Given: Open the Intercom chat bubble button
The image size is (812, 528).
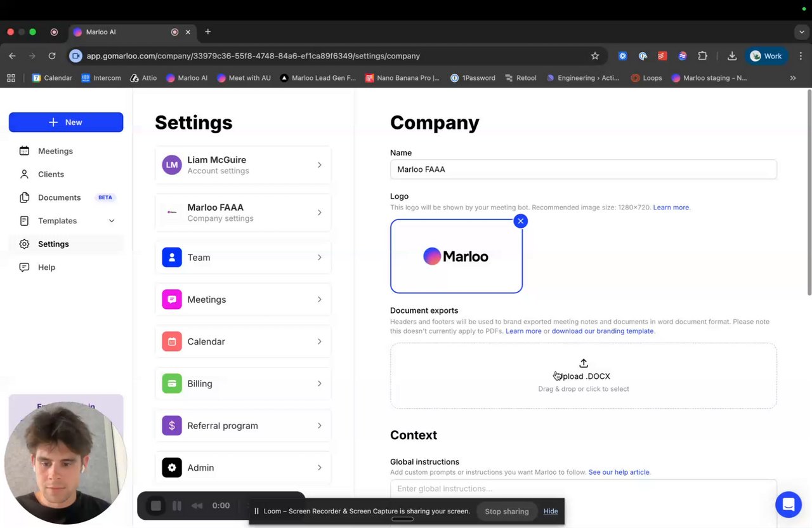Looking at the screenshot, I should point(789,505).
